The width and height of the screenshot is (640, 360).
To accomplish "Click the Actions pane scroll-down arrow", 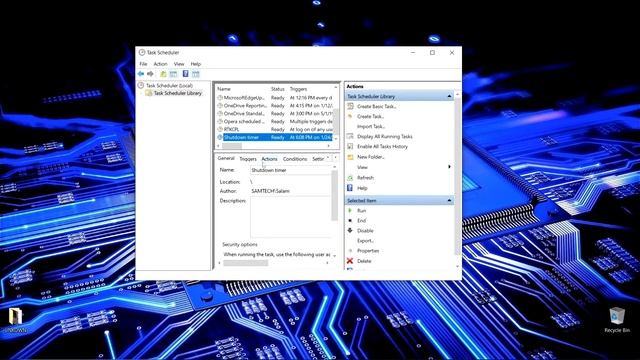I will point(457,267).
